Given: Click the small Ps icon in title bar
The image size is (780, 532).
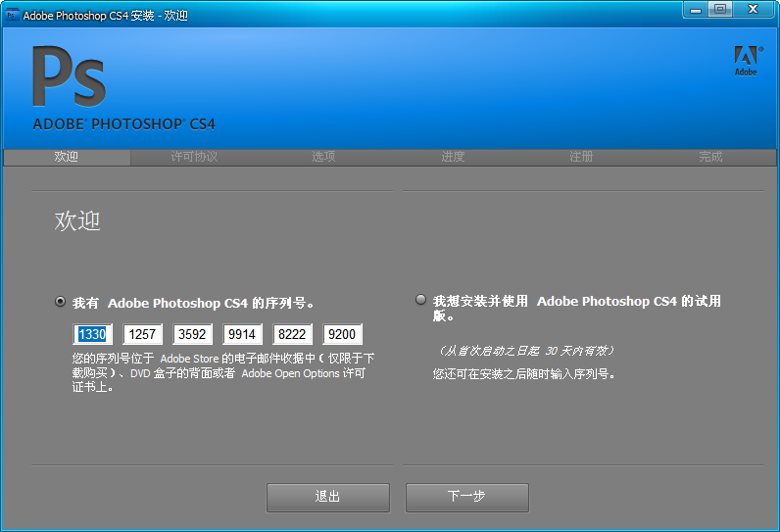Looking at the screenshot, I should coord(11,16).
